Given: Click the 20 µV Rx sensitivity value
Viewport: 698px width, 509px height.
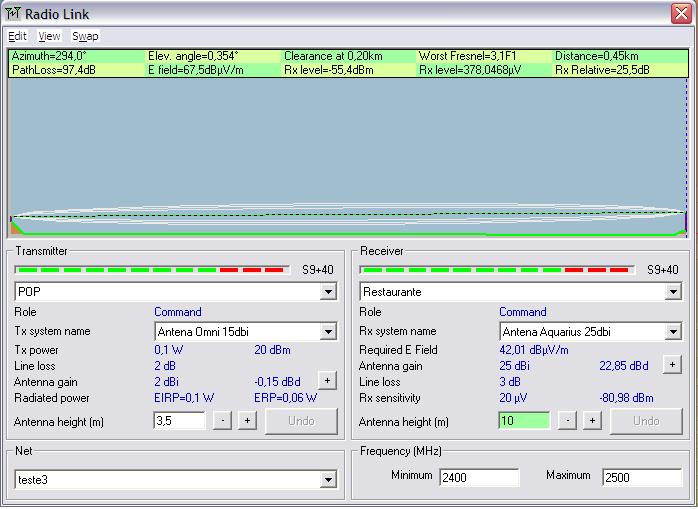Looking at the screenshot, I should [x=513, y=398].
